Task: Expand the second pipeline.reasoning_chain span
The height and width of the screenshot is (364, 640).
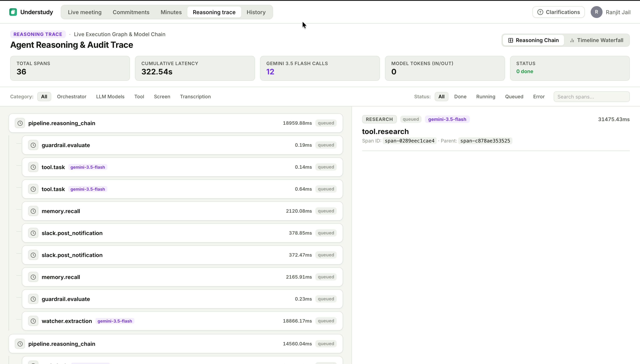Action: (176, 344)
